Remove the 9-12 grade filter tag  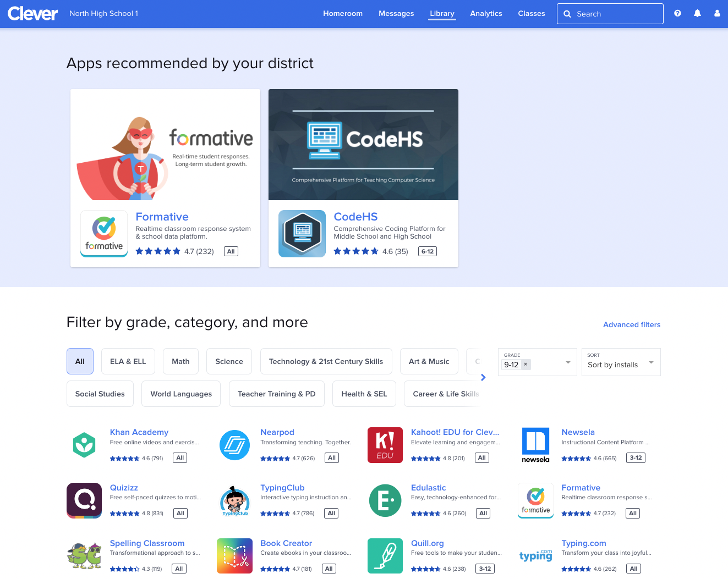point(526,364)
